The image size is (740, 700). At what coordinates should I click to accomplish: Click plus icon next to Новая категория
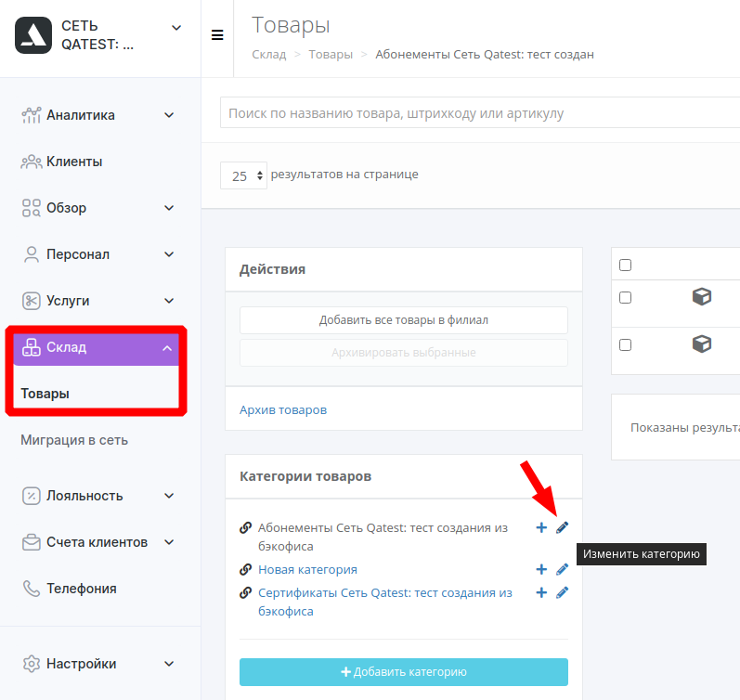[x=541, y=569]
